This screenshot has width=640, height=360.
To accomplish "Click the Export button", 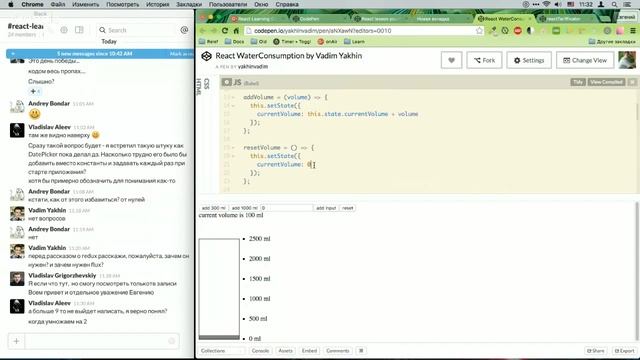I will (x=624, y=351).
